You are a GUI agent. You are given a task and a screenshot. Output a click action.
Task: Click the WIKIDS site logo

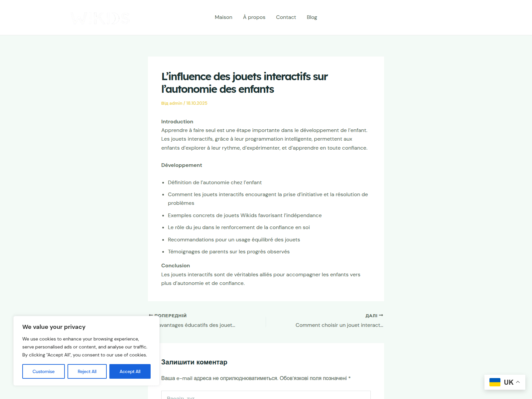100,18
